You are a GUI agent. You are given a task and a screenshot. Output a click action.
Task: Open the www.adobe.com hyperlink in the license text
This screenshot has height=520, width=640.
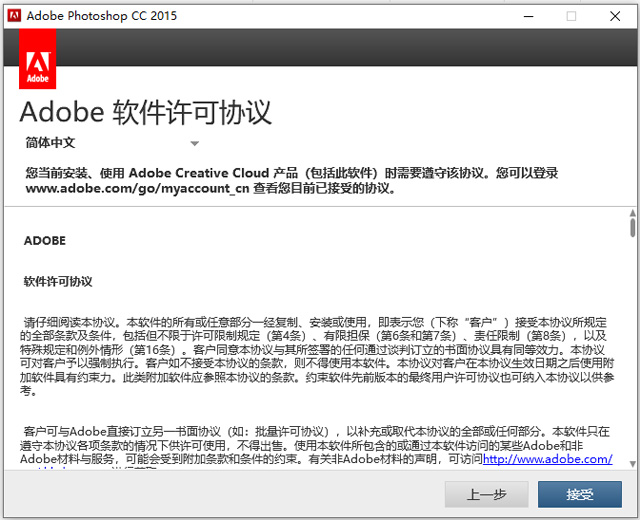547,459
